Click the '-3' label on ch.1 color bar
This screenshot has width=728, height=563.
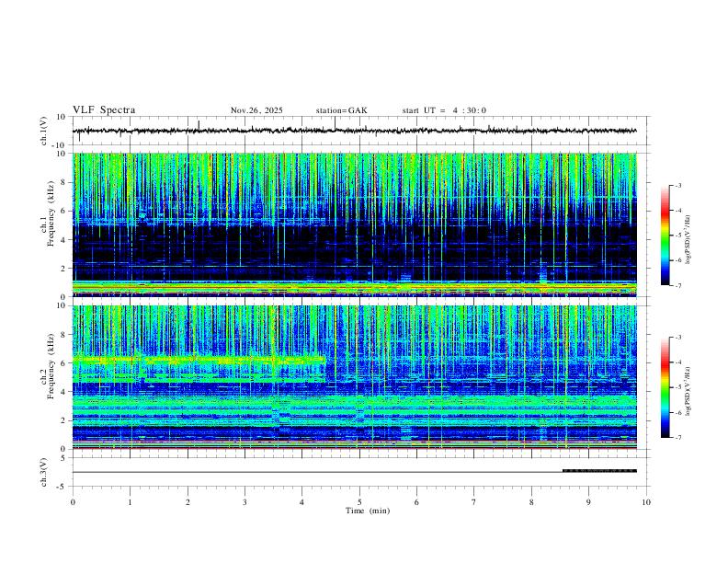[677, 185]
